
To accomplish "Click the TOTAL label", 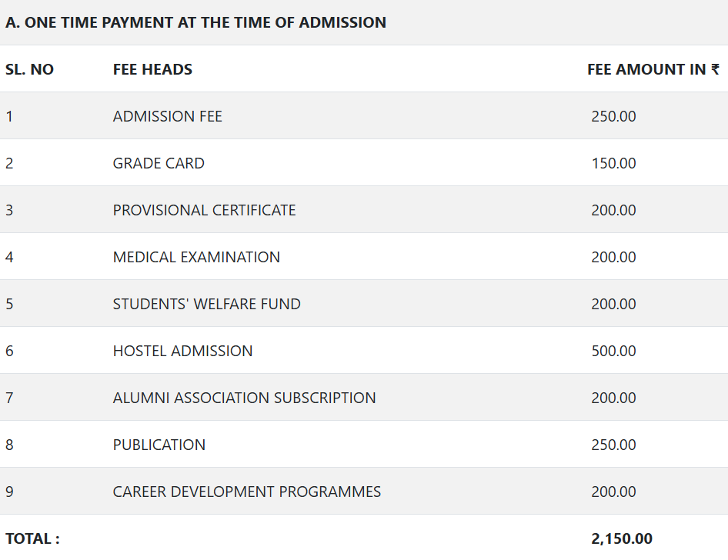I will pyautogui.click(x=32, y=538).
